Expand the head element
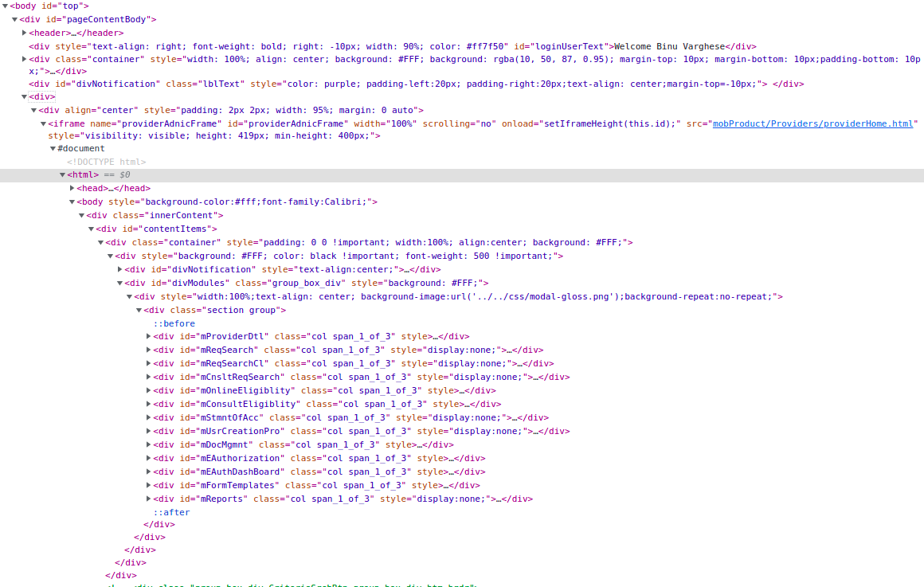Image resolution: width=924 pixels, height=587 pixels. click(x=72, y=188)
